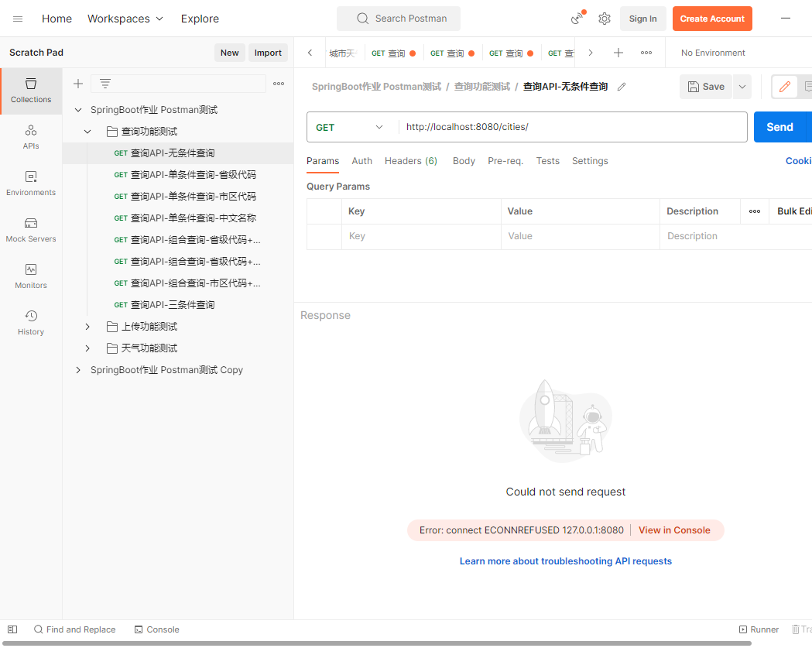The width and height of the screenshot is (812, 648).
Task: Open Find and Replace
Action: click(x=75, y=629)
